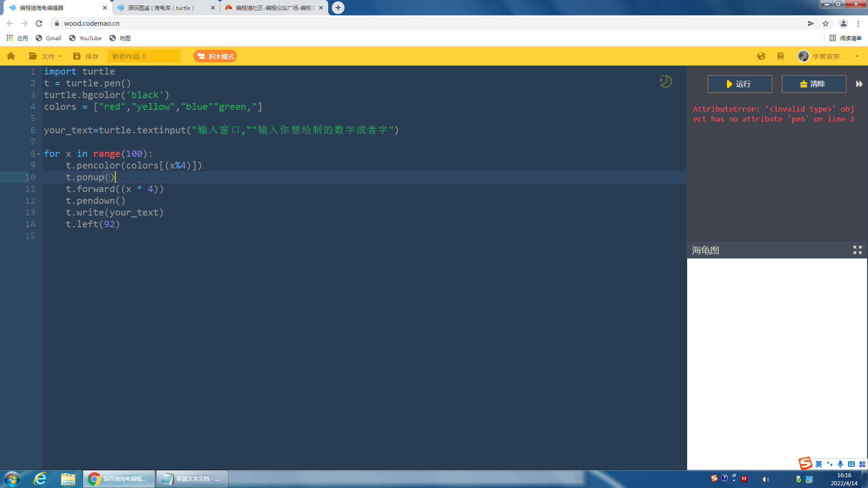This screenshot has height=488, width=868.
Task: Toggle Sogou 英 language mode
Action: [819, 464]
